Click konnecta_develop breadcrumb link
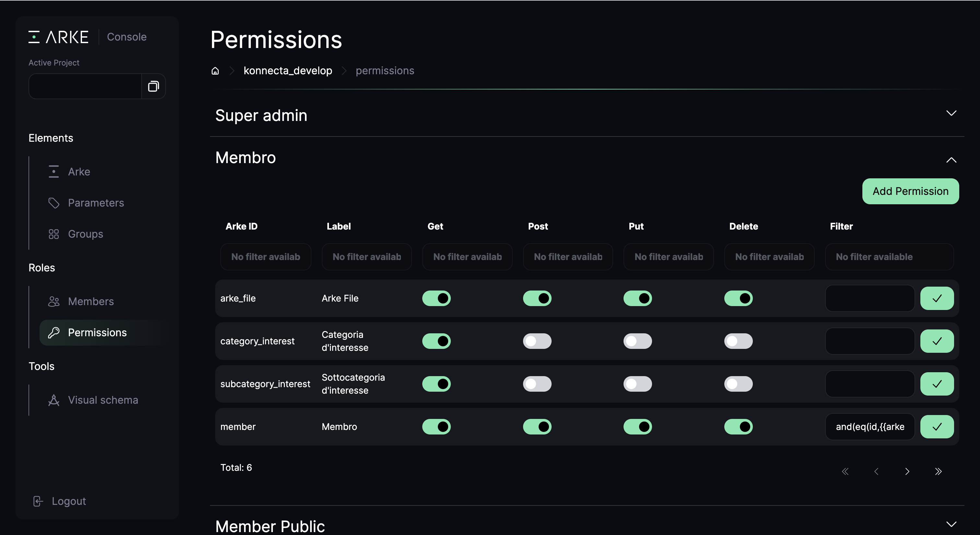 coord(287,71)
